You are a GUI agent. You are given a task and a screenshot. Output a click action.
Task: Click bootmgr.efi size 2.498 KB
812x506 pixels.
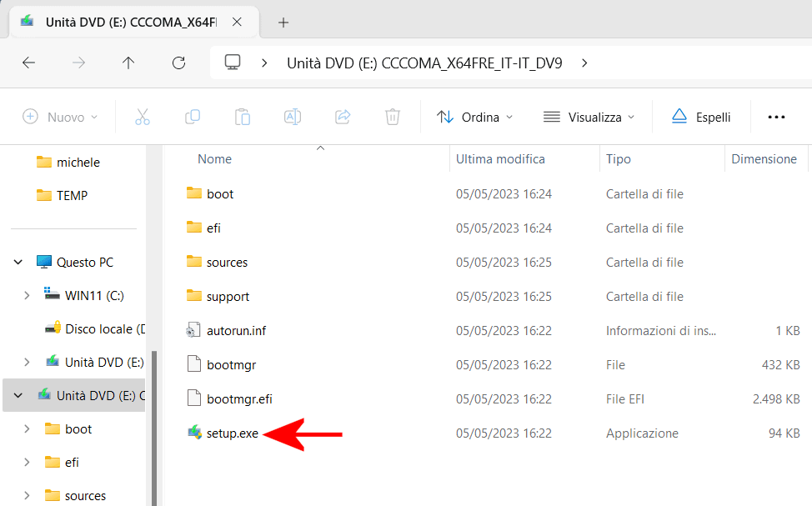[x=776, y=398]
